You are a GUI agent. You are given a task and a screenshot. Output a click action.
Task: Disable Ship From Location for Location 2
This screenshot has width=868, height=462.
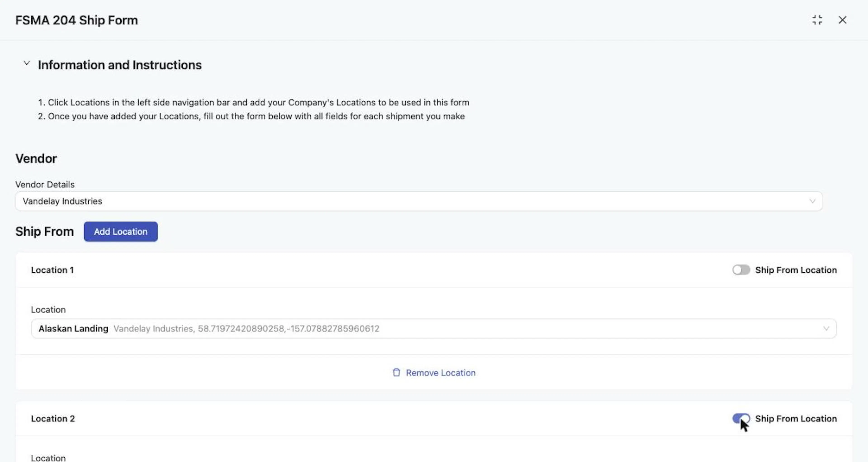pos(741,419)
